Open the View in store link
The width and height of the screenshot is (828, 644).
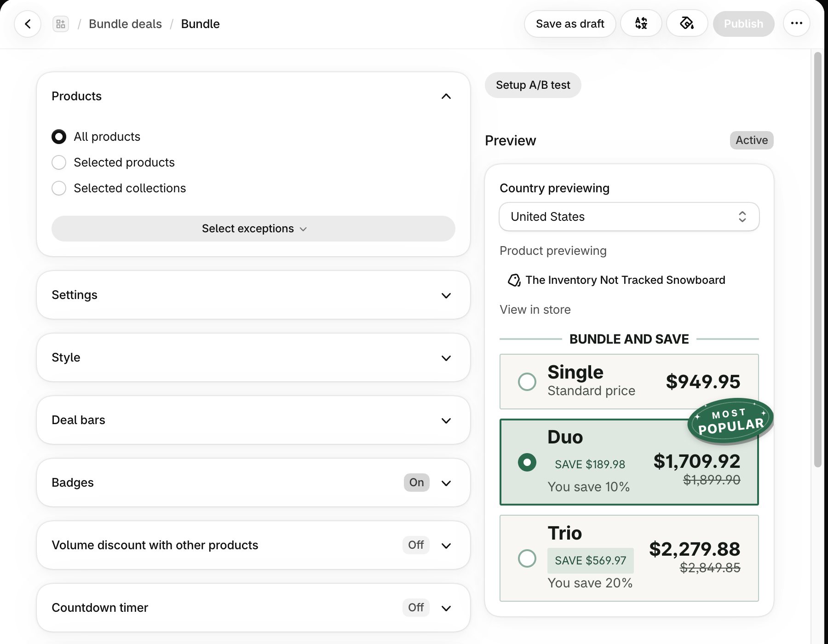[x=535, y=310]
